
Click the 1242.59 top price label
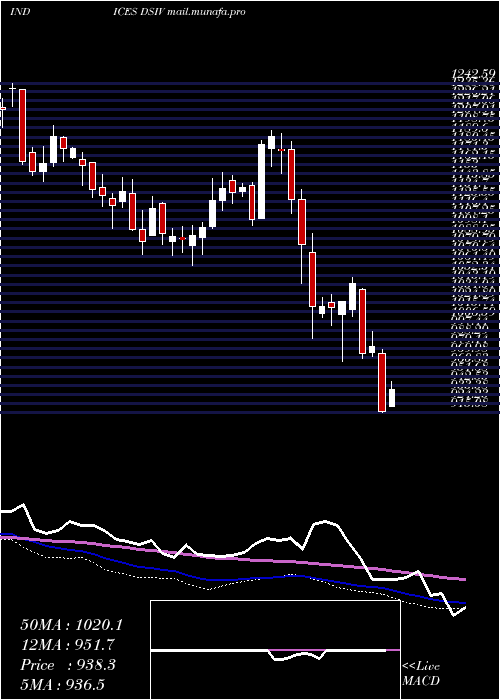[x=473, y=72]
